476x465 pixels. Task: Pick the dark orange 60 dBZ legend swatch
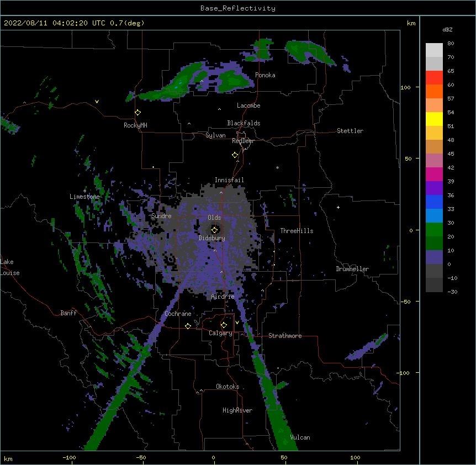434,91
